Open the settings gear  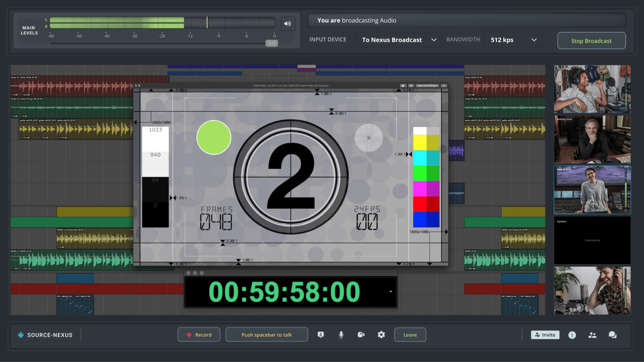click(381, 335)
